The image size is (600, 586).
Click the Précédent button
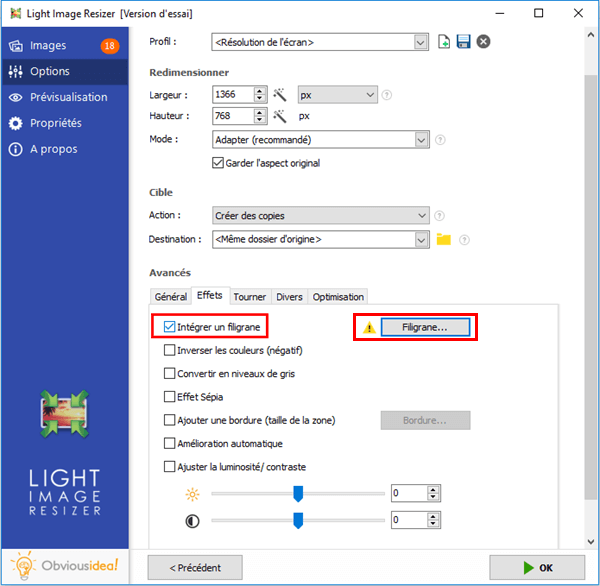click(x=195, y=568)
